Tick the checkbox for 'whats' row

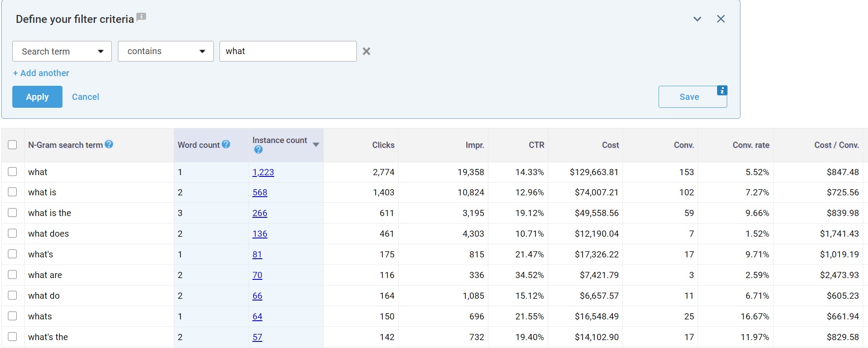12,316
